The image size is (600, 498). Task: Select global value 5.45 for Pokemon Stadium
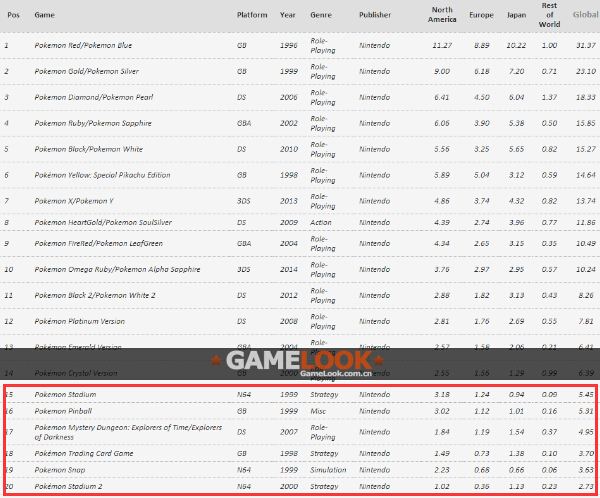pos(586,394)
